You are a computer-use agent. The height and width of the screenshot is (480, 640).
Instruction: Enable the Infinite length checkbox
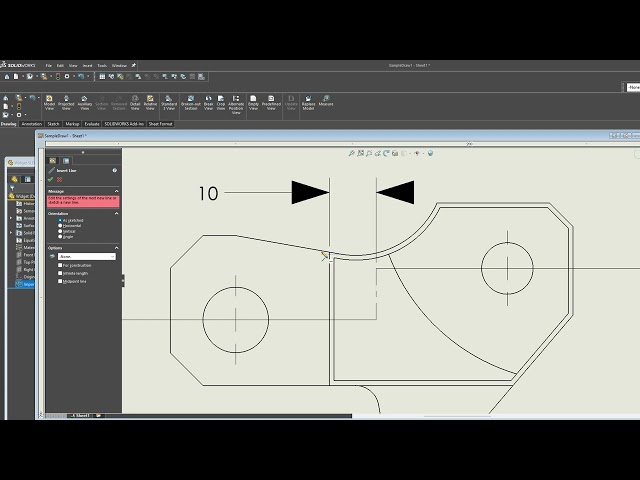click(x=60, y=273)
